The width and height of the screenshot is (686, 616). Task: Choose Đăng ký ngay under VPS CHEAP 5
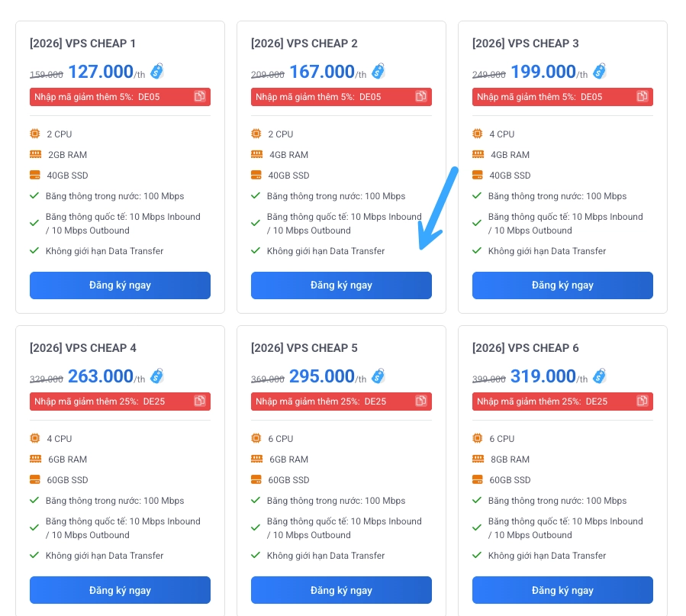click(x=341, y=590)
